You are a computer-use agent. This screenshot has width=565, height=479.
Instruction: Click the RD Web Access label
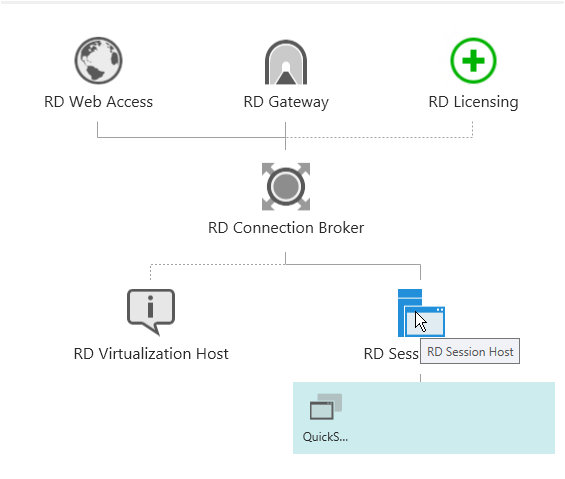98,102
